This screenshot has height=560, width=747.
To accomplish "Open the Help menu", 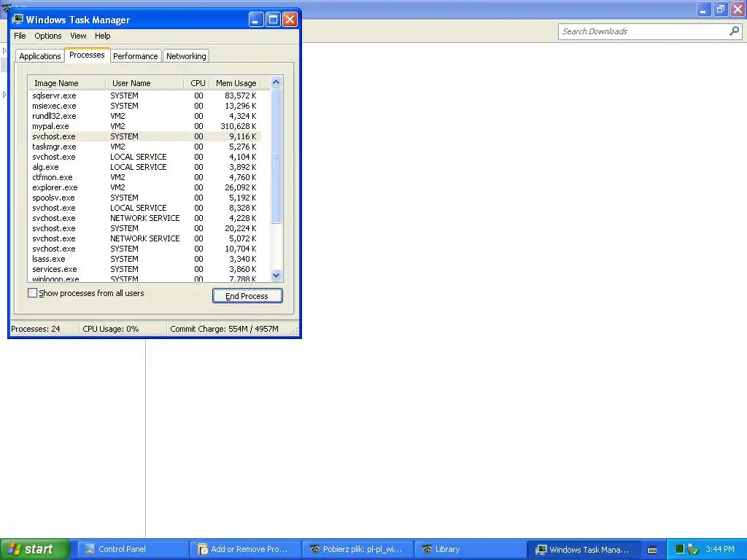I will click(102, 36).
